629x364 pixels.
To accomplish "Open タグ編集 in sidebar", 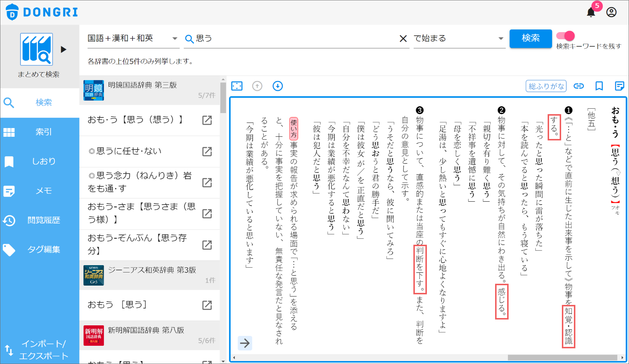I will pyautogui.click(x=40, y=249).
